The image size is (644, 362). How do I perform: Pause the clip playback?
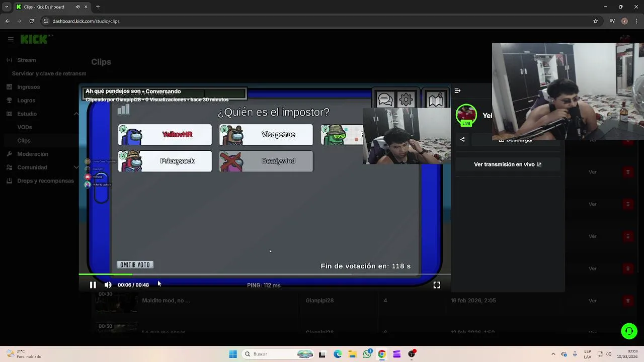coord(93,285)
